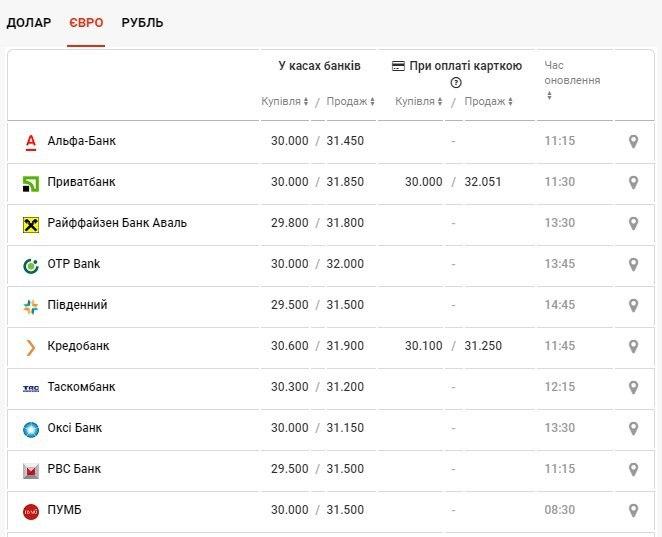Click the ПУМБ location pin icon
Screen dimensions: 662x537
pyautogui.click(x=632, y=510)
